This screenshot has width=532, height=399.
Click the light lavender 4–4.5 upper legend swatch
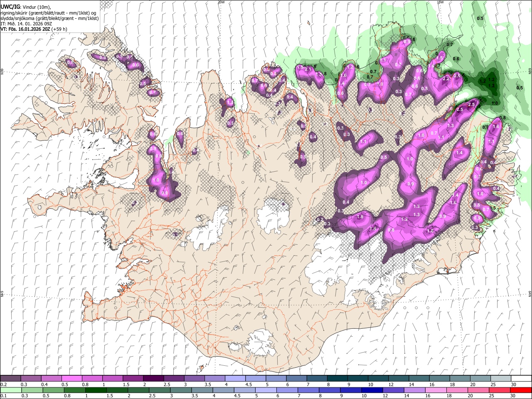[x=235, y=379]
